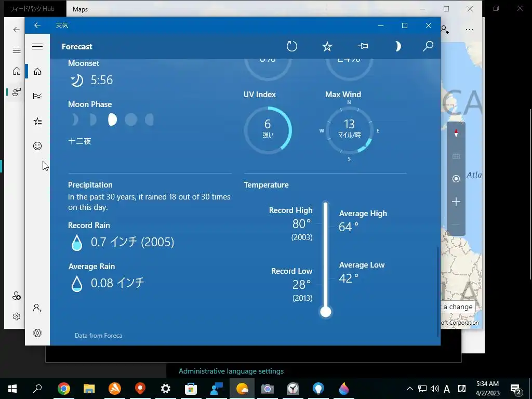Screen dimensions: 532x399
Task: Refresh the forecast
Action: click(292, 46)
